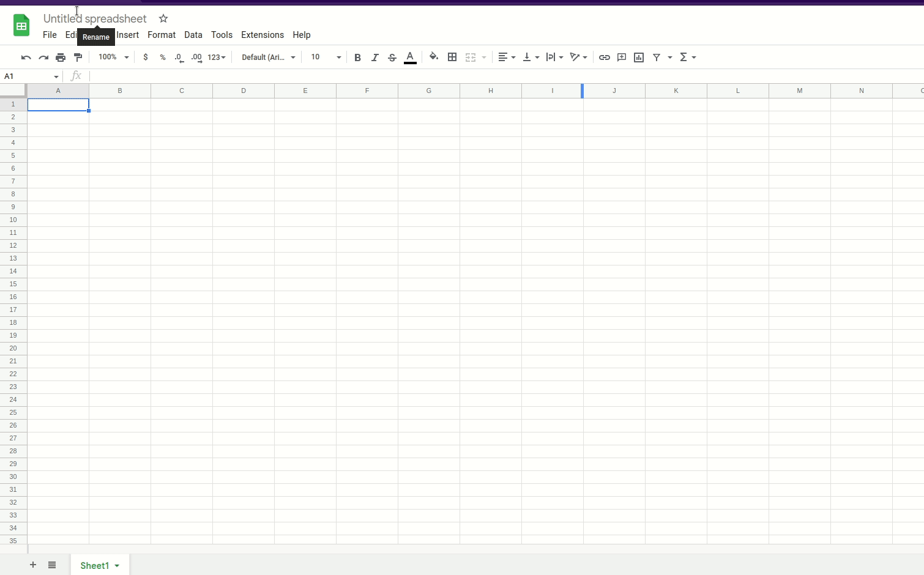Toggle strikethrough formatting
Viewport: 924px width, 575px height.
(x=392, y=57)
